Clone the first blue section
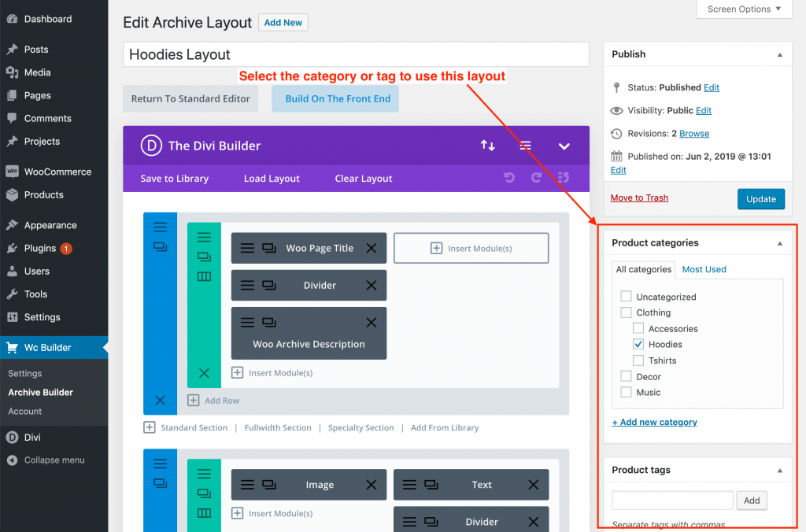This screenshot has width=806, height=532. coord(160,247)
